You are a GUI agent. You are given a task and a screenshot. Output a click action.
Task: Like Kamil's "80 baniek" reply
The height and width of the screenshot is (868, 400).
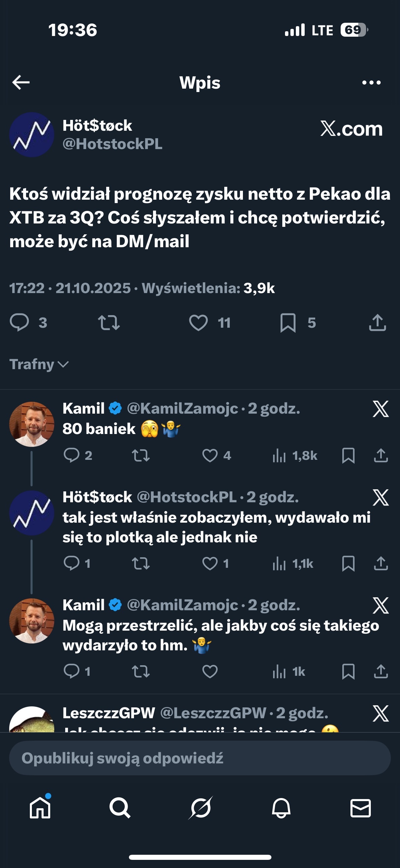tap(210, 455)
